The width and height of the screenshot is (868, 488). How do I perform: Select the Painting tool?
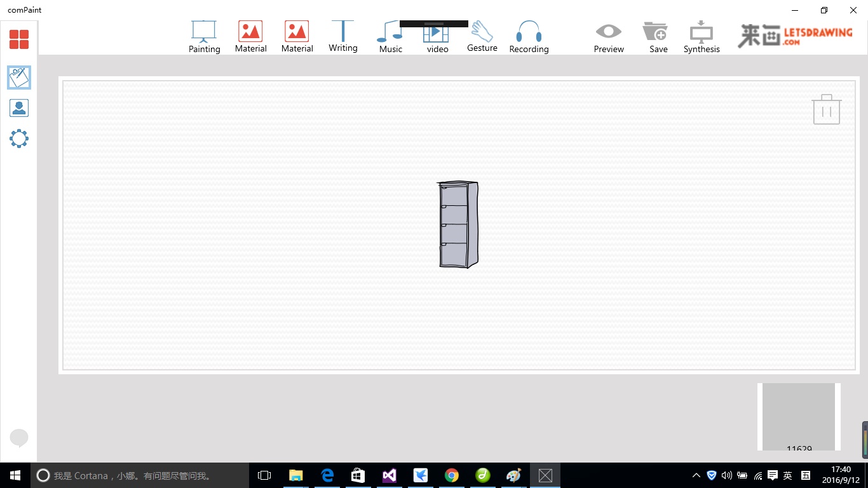pos(204,35)
